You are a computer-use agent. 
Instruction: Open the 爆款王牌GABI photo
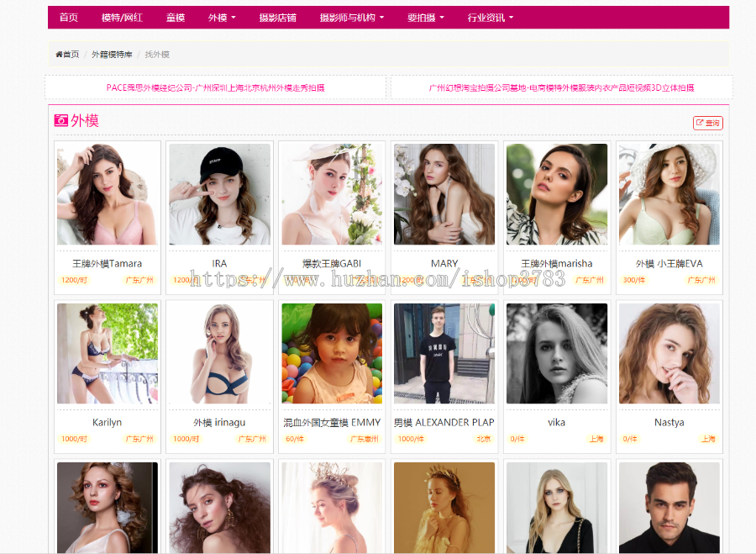(332, 194)
